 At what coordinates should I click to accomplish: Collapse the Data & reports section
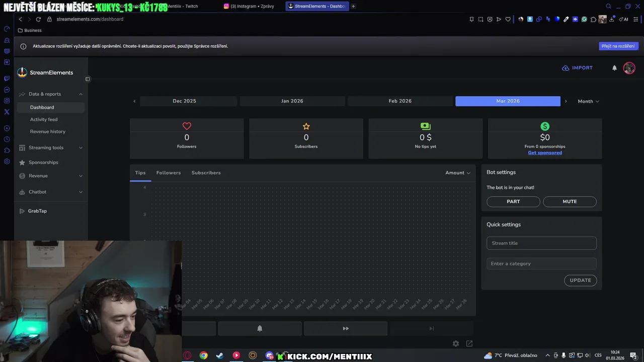click(x=80, y=94)
